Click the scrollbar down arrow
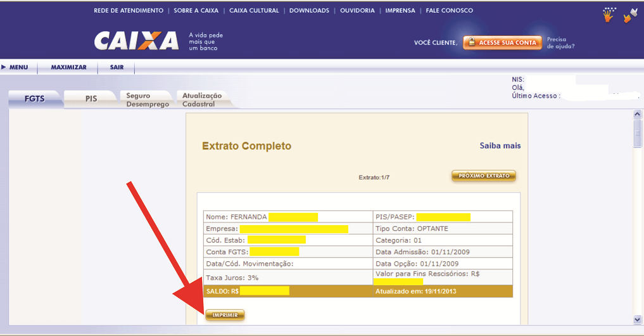Image resolution: width=644 pixels, height=336 pixels. pyautogui.click(x=637, y=319)
